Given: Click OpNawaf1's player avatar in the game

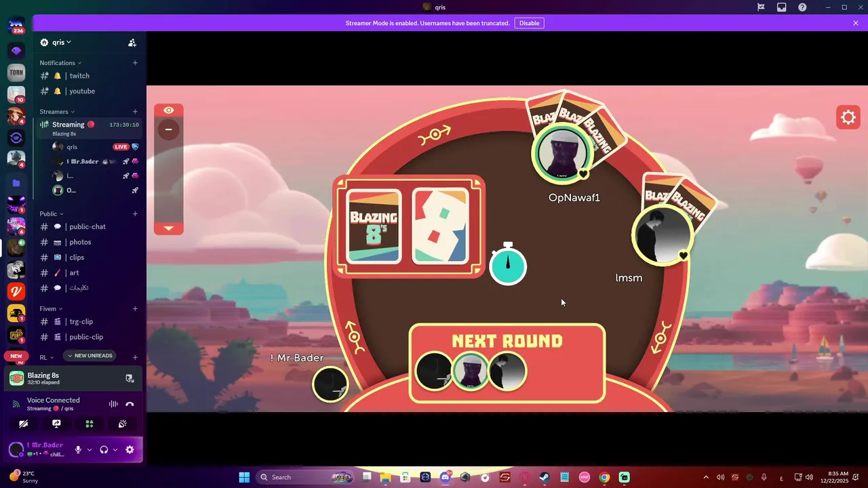Looking at the screenshot, I should (562, 154).
